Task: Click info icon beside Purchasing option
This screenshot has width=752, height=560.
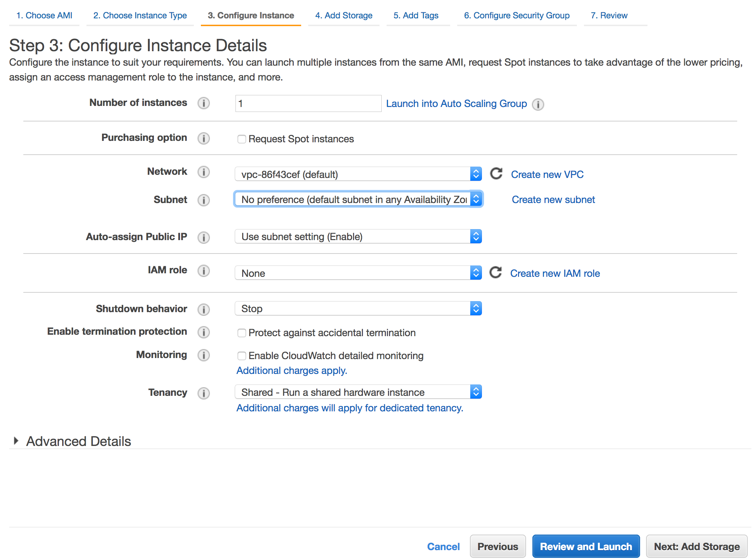Action: click(x=203, y=138)
